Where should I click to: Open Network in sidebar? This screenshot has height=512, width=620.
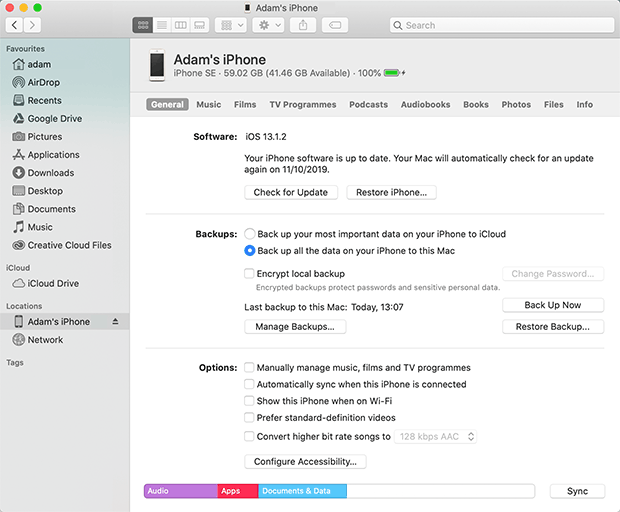click(x=65, y=340)
